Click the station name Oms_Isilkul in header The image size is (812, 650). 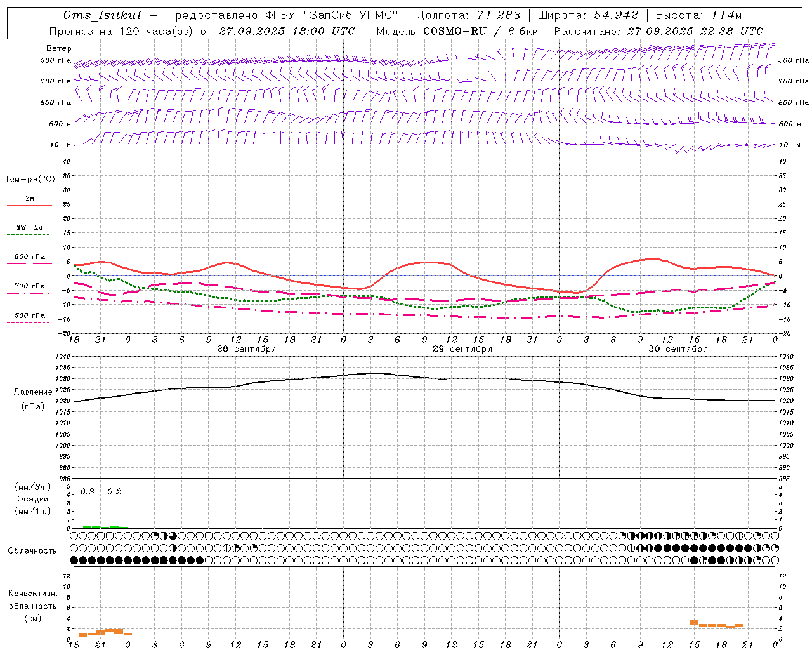pos(103,15)
